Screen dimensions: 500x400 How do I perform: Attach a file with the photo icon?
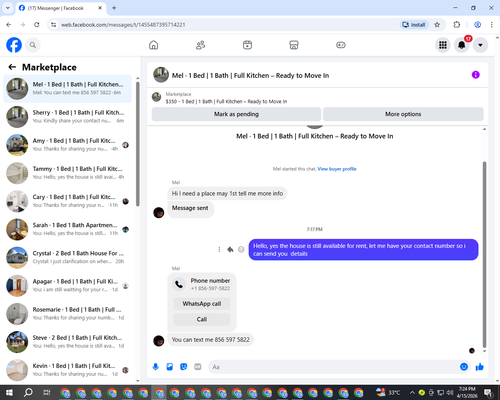coord(170,367)
